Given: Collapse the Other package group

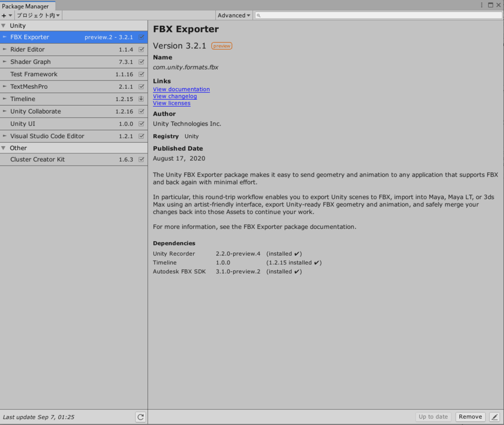Looking at the screenshot, I should pyautogui.click(x=4, y=148).
